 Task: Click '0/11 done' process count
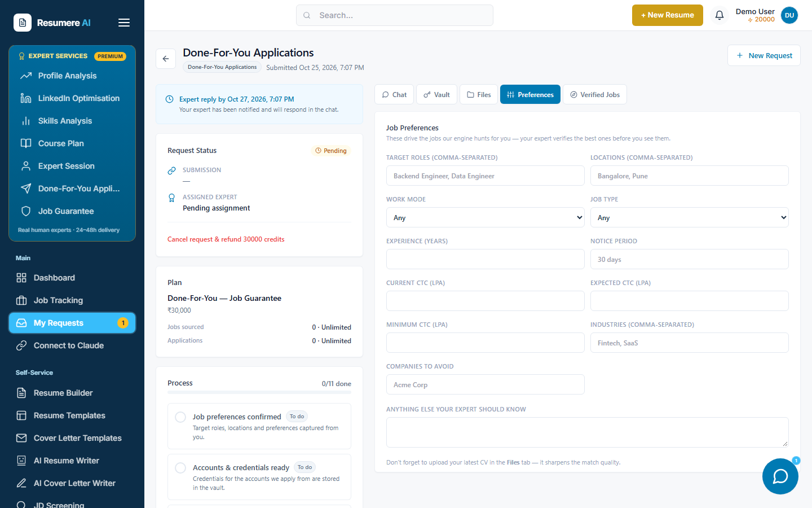coord(337,384)
